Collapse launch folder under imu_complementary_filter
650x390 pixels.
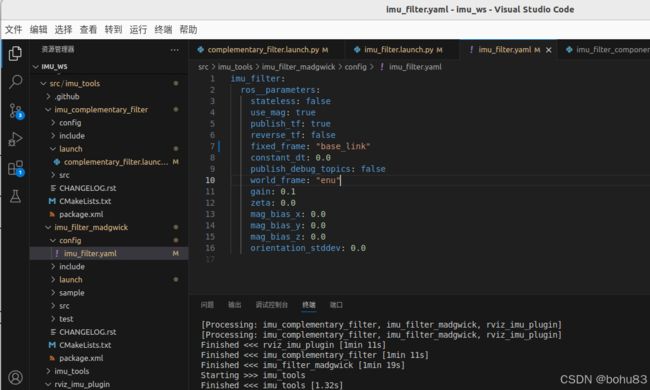(x=53, y=149)
